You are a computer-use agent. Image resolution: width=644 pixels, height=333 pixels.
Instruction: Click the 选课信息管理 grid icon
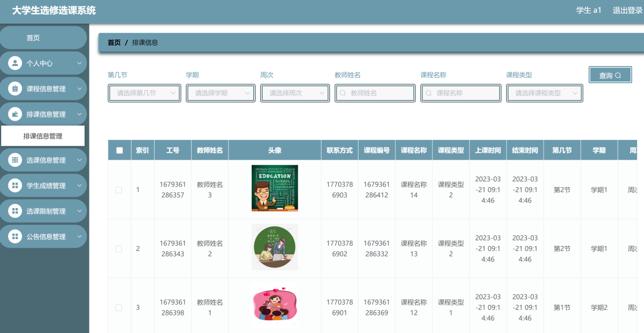[x=15, y=160]
